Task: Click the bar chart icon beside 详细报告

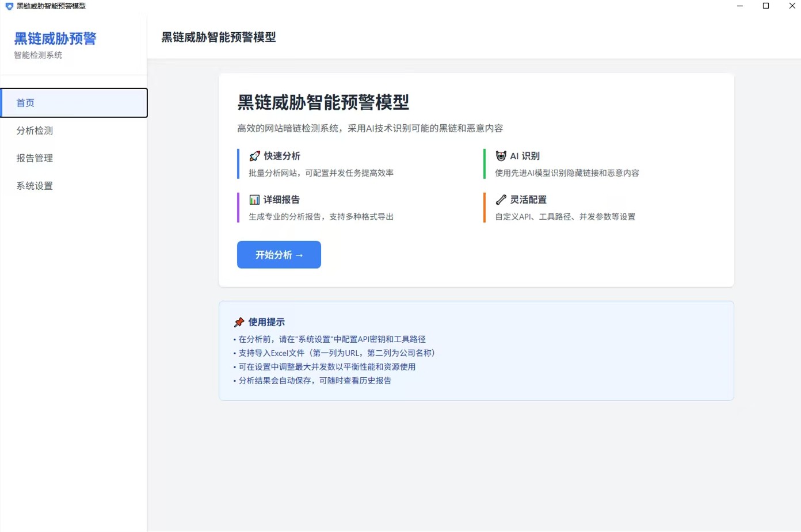Action: [254, 200]
